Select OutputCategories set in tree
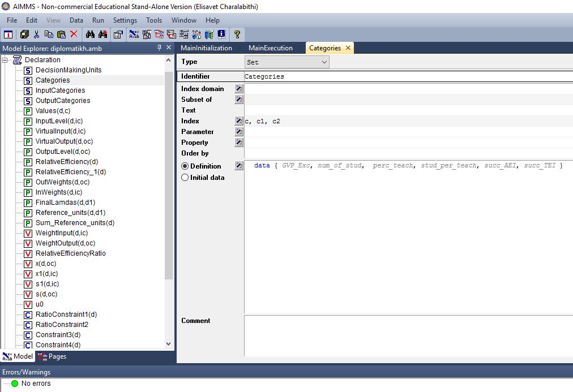The image size is (573, 392). pyautogui.click(x=63, y=101)
